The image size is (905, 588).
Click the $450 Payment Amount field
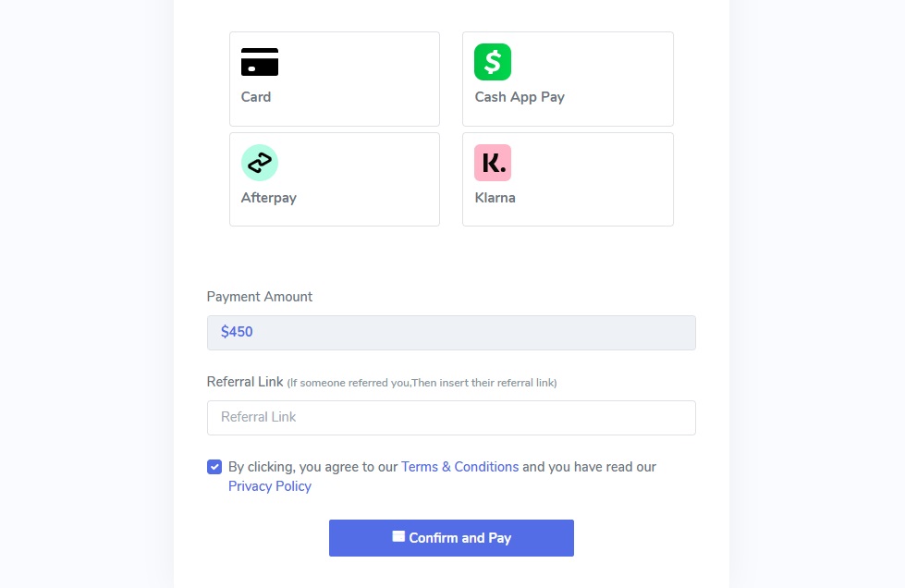pos(451,332)
